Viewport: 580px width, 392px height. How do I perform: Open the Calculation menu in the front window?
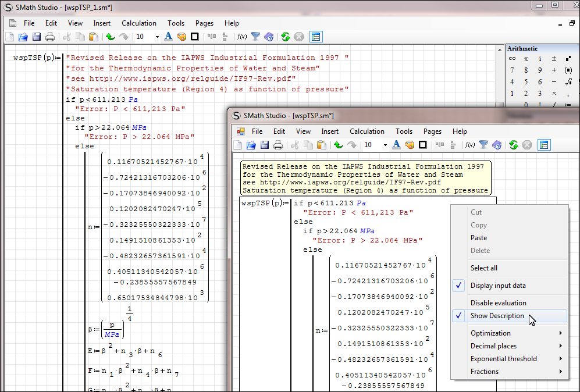(x=366, y=131)
